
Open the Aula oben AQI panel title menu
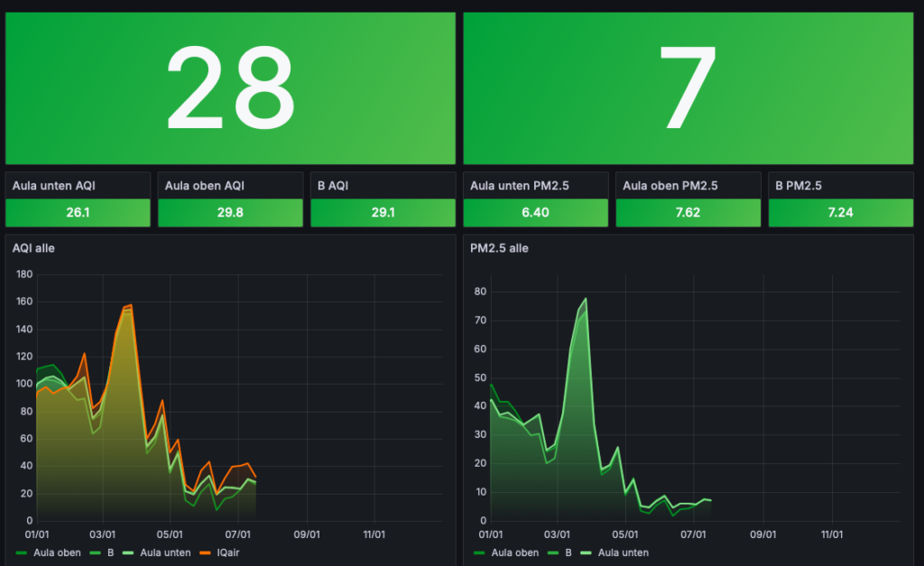(x=205, y=186)
